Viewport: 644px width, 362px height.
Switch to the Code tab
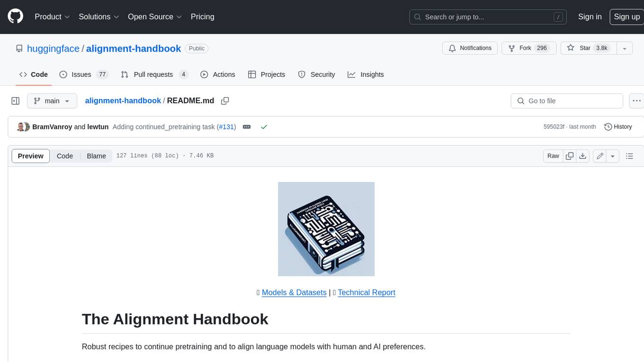point(34,74)
